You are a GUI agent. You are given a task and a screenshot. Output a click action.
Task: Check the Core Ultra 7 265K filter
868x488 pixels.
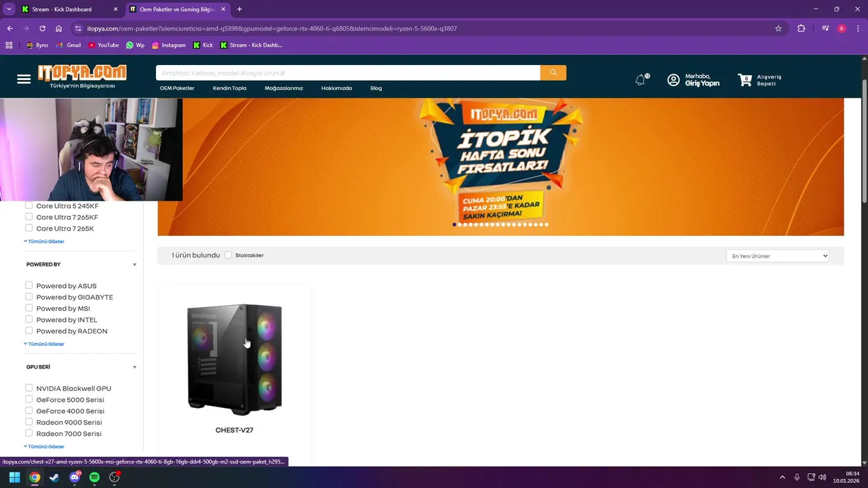point(29,228)
